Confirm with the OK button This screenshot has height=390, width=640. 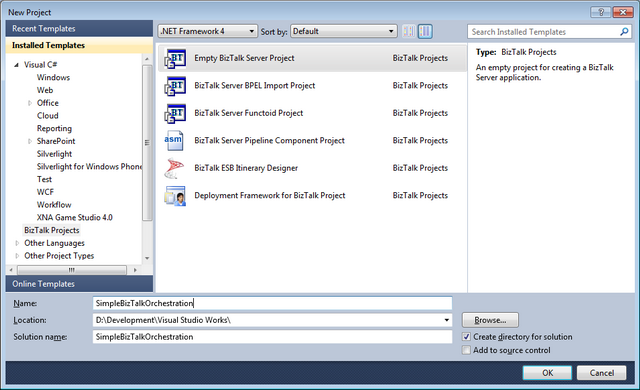click(x=547, y=373)
